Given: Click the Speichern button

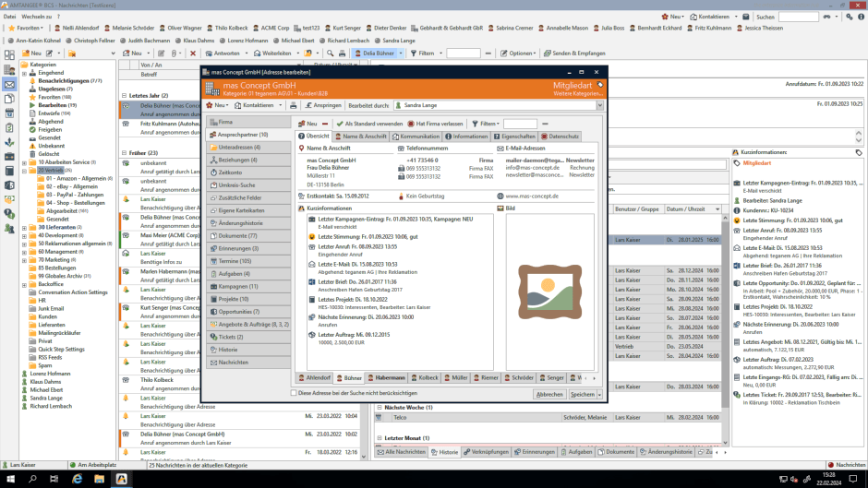Looking at the screenshot, I should point(583,395).
